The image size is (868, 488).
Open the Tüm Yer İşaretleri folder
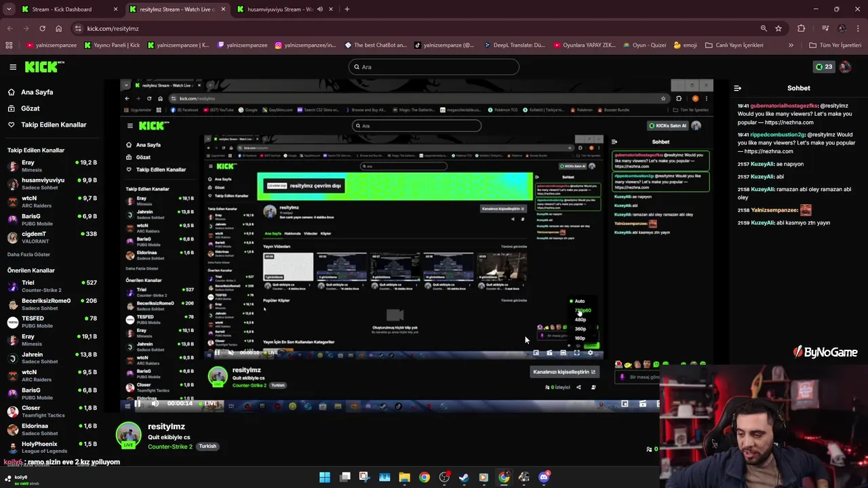point(835,45)
